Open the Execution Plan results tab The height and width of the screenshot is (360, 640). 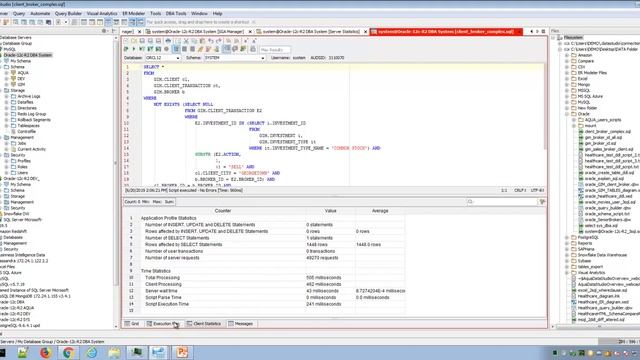[163, 324]
